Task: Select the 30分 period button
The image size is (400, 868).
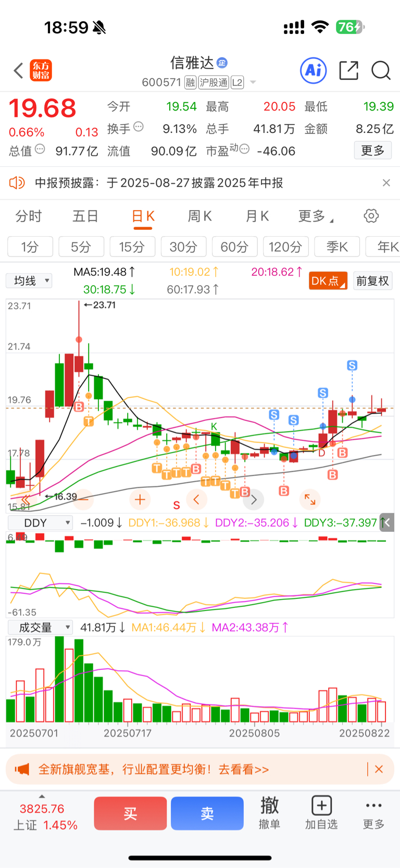Action: pos(183,247)
